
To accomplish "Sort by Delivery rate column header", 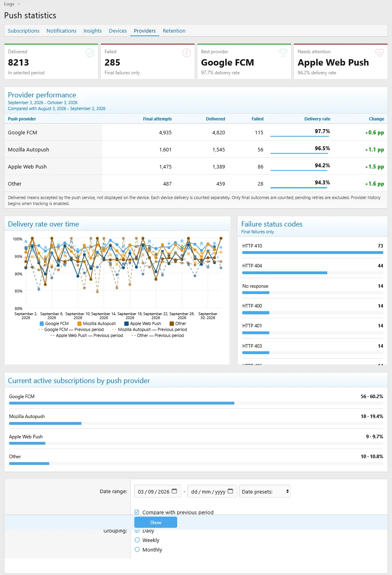I will click(x=317, y=119).
